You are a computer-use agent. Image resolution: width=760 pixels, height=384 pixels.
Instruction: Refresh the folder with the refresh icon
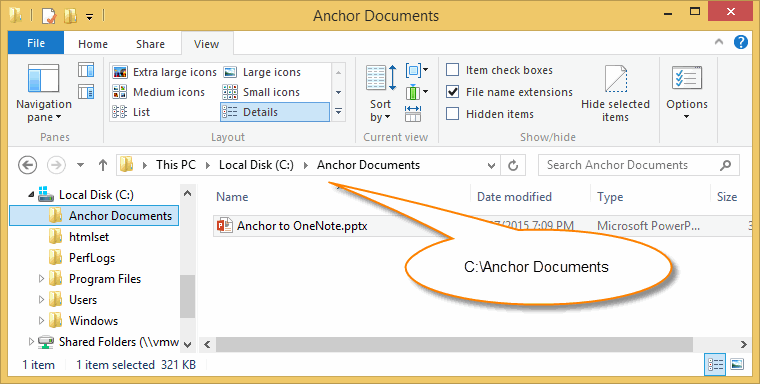[x=513, y=166]
